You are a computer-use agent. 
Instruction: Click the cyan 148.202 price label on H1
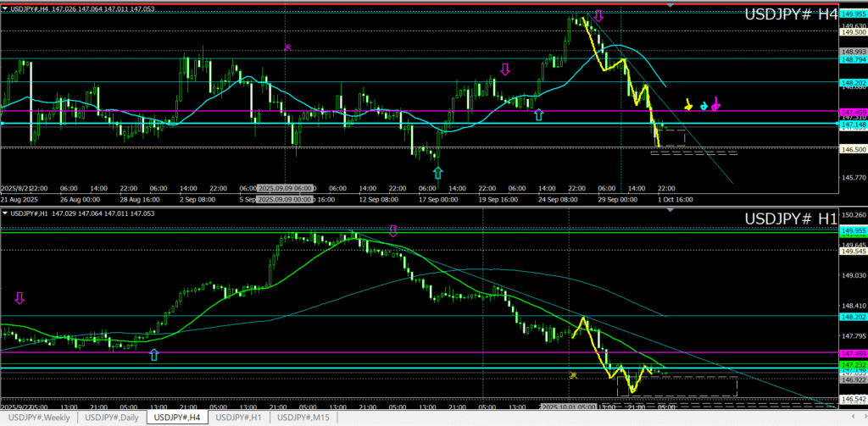coord(851,317)
